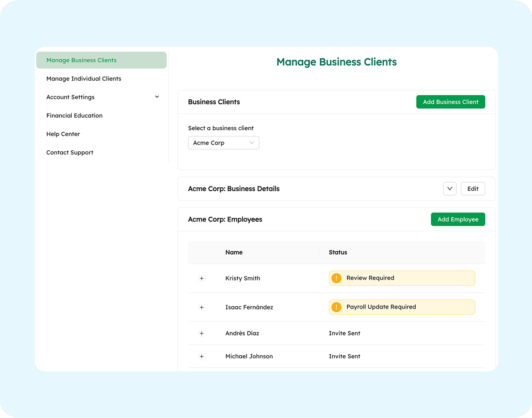Open the Financial Education section
This screenshot has height=418, width=532.
pyautogui.click(x=74, y=115)
